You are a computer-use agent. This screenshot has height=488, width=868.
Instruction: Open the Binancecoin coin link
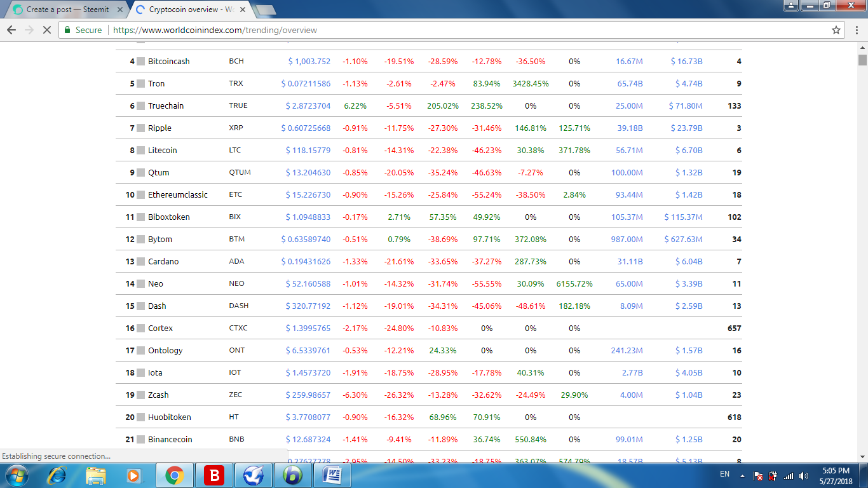(x=170, y=440)
